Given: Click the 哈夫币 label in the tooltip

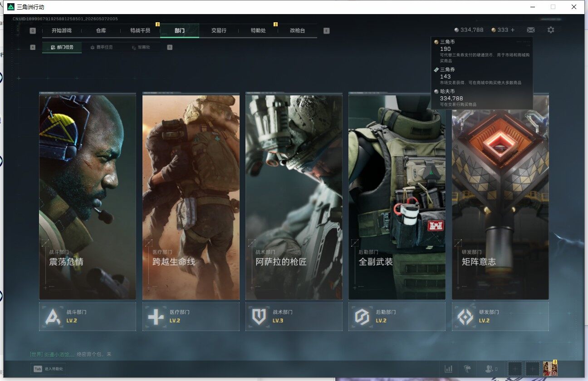Looking at the screenshot, I should 447,91.
